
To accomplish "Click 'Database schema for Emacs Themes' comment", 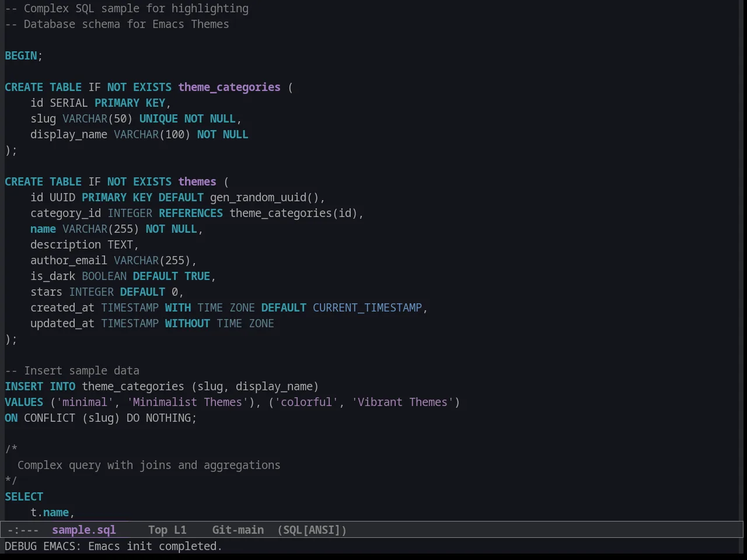I will tap(117, 24).
